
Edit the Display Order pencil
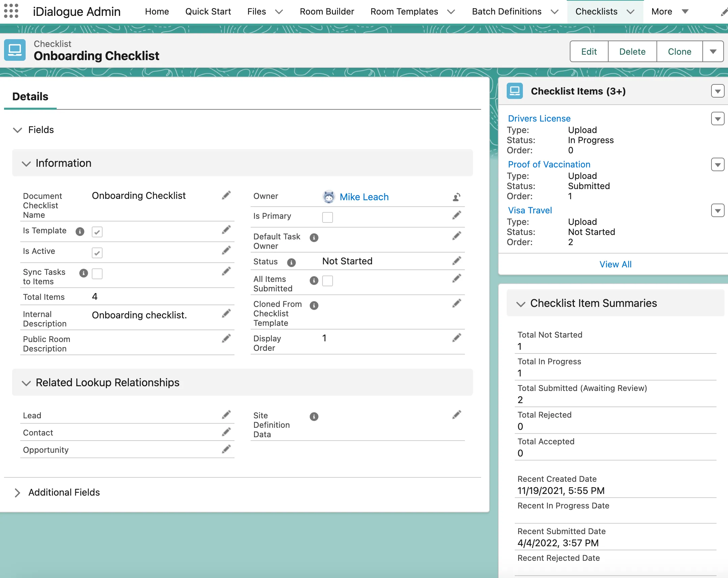456,338
